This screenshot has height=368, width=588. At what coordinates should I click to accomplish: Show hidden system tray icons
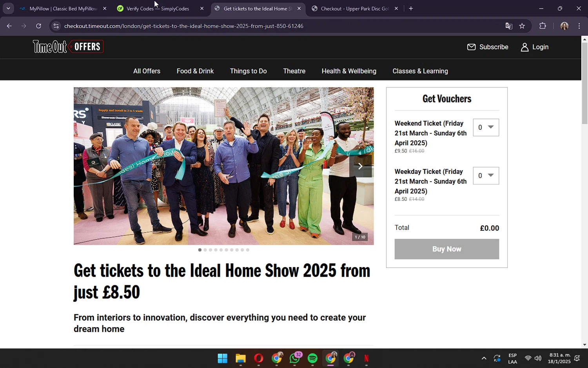pos(484,359)
